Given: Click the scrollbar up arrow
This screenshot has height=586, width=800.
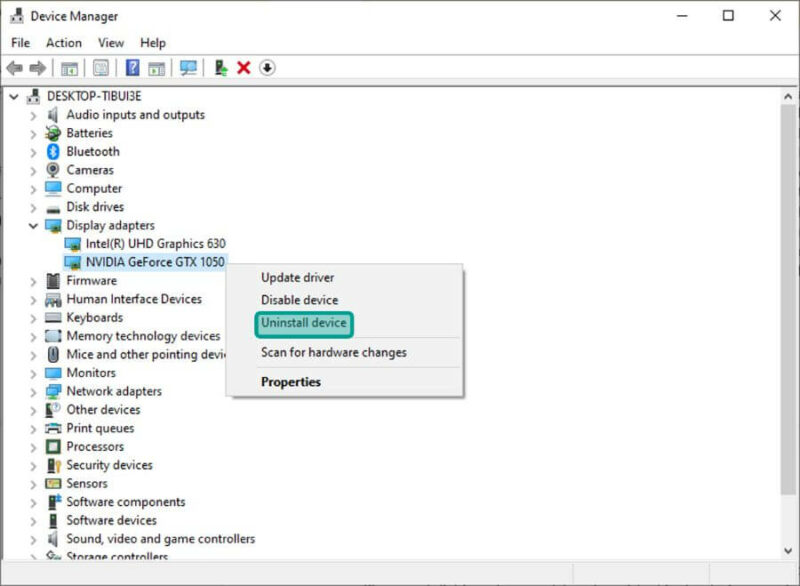Looking at the screenshot, I should [x=788, y=96].
